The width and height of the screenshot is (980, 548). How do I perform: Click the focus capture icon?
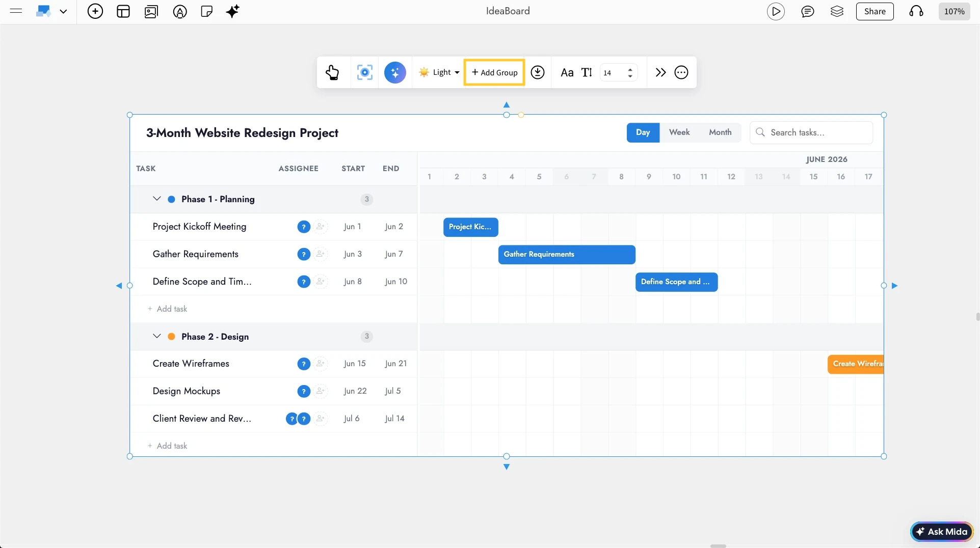(x=364, y=72)
